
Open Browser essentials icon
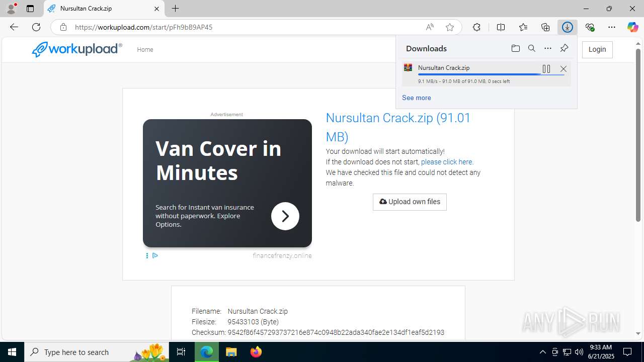click(590, 27)
